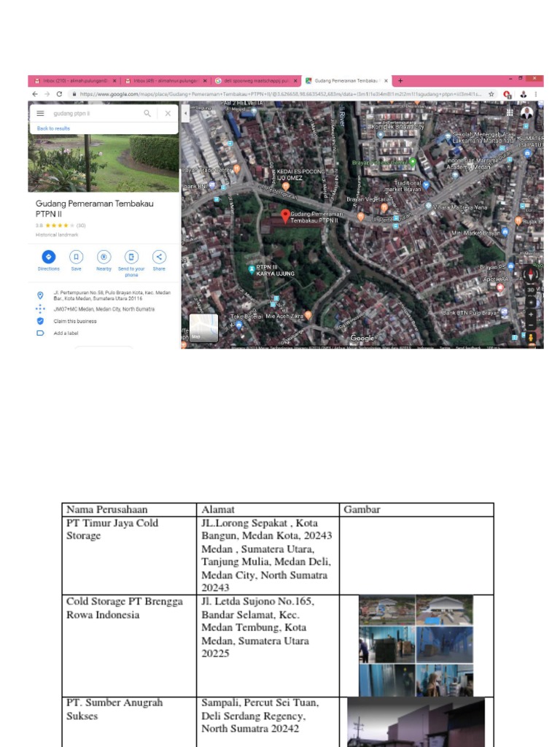Click the Vihara Maitreya Yana marker
The width and height of the screenshot is (560, 747).
(428, 206)
